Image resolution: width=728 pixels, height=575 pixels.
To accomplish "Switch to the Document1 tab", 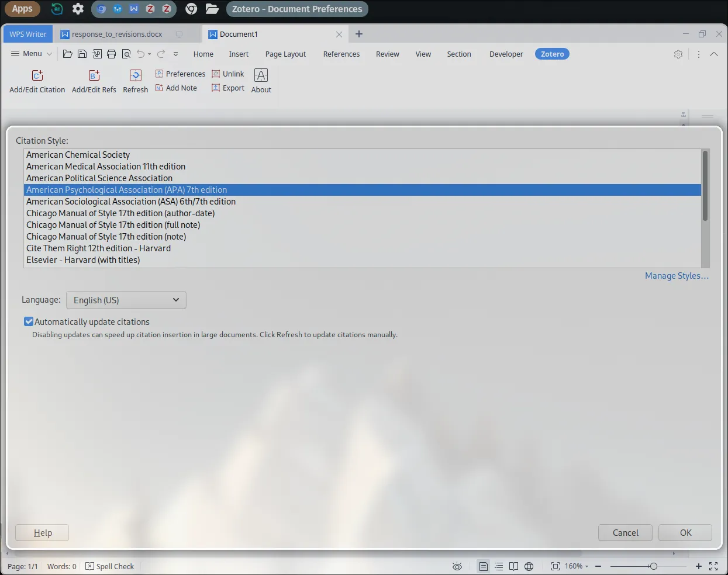I will [x=240, y=34].
